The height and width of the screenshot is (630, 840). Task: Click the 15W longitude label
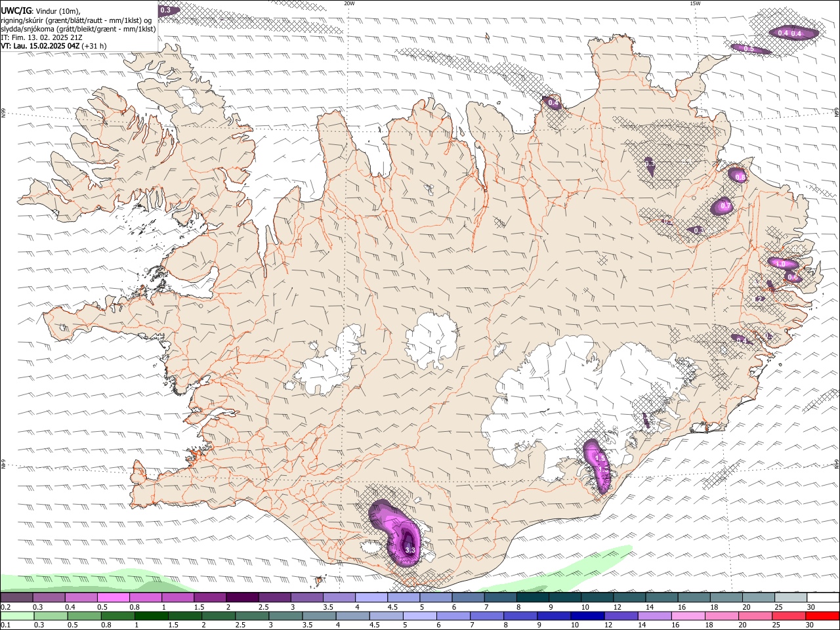[x=695, y=3]
